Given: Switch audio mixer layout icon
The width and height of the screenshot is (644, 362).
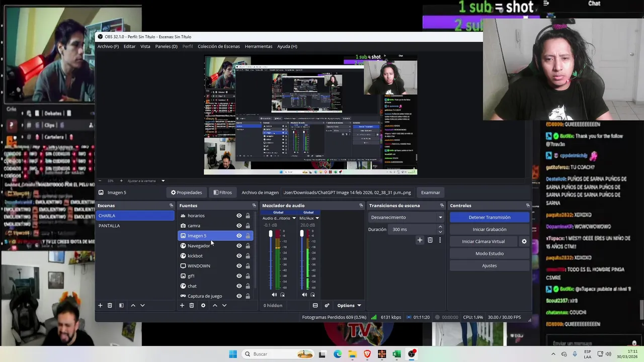Looking at the screenshot, I should pyautogui.click(x=315, y=305).
